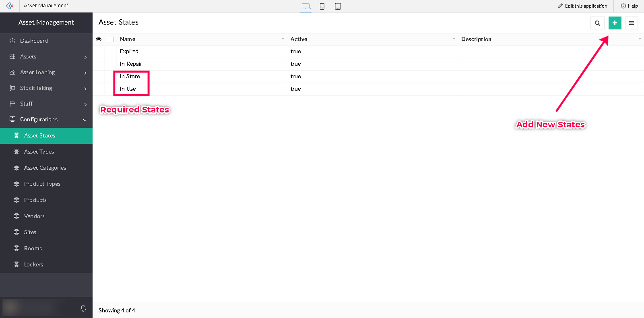Click the blurred user profile area
Screen dimensions: 644x318
click(34, 308)
